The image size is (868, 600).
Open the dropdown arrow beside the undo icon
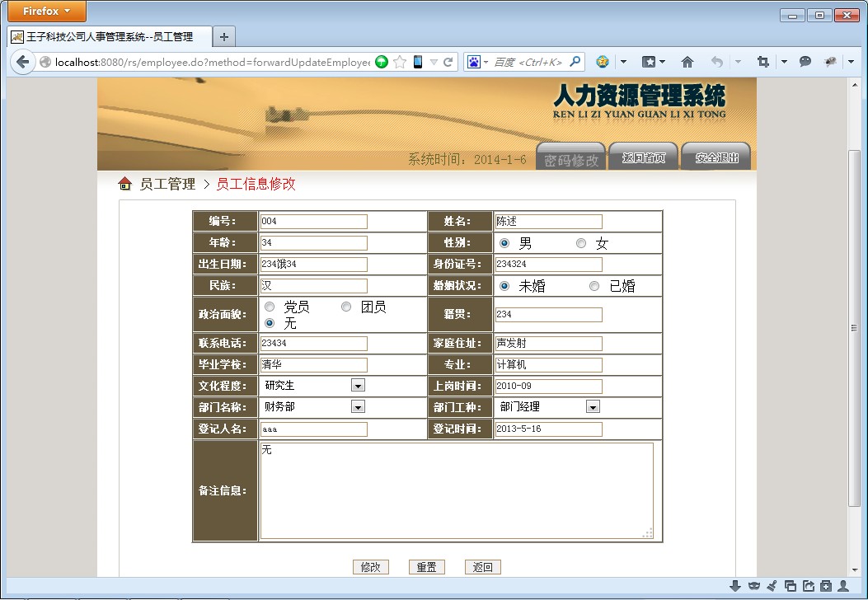point(738,62)
